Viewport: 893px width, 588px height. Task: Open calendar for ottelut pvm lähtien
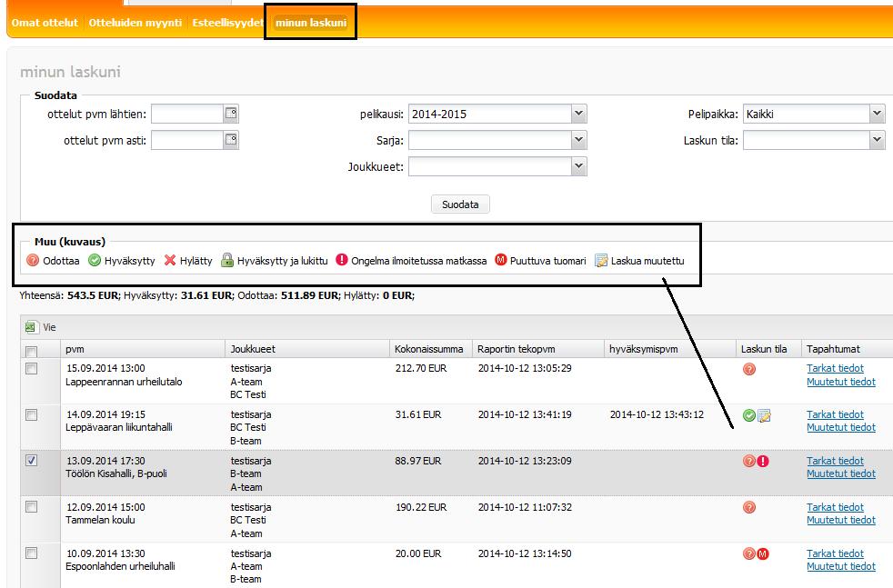click(231, 114)
